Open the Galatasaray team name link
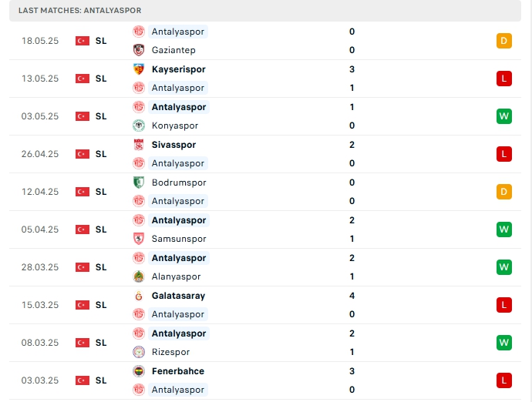Viewport: 532px width, 402px height. (178, 296)
